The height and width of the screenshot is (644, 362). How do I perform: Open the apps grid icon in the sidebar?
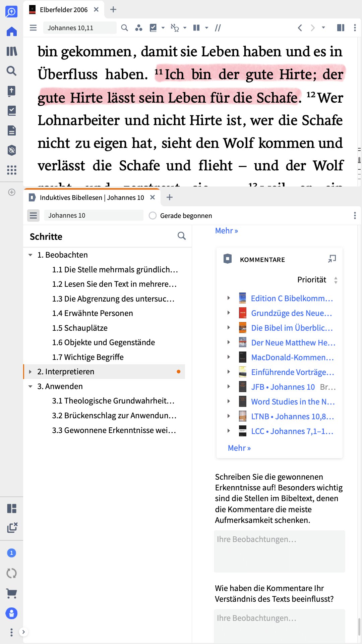tap(11, 170)
